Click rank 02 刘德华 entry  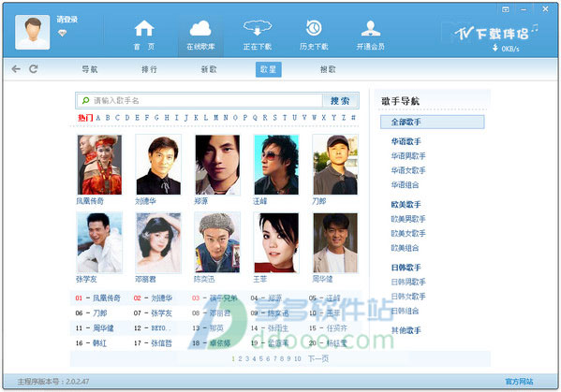click(x=154, y=298)
